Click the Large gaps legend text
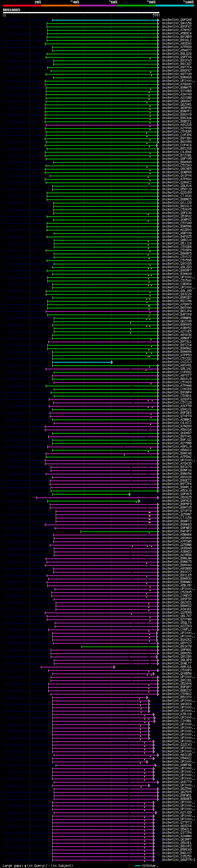This screenshot has width=197, height=868. click(37, 865)
